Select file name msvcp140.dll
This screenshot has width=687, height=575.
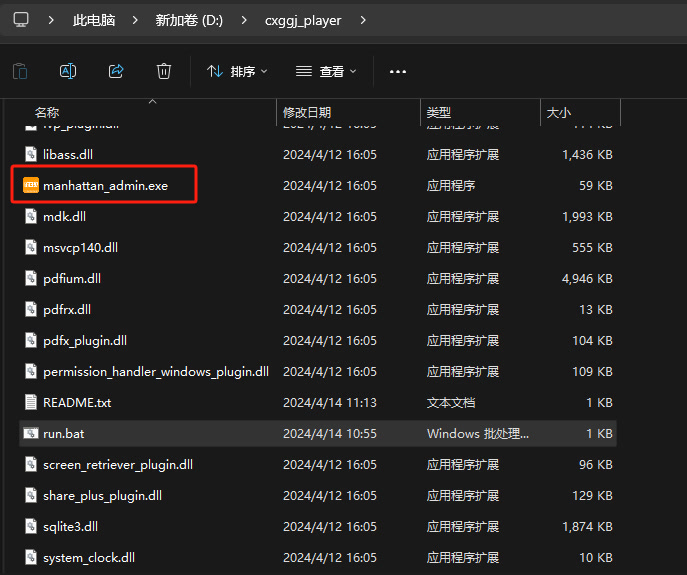tap(81, 248)
